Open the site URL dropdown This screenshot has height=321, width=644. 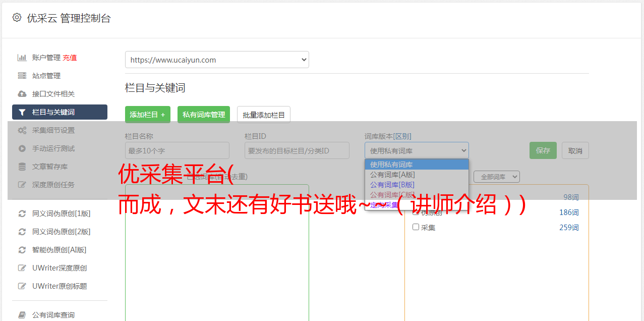click(217, 60)
